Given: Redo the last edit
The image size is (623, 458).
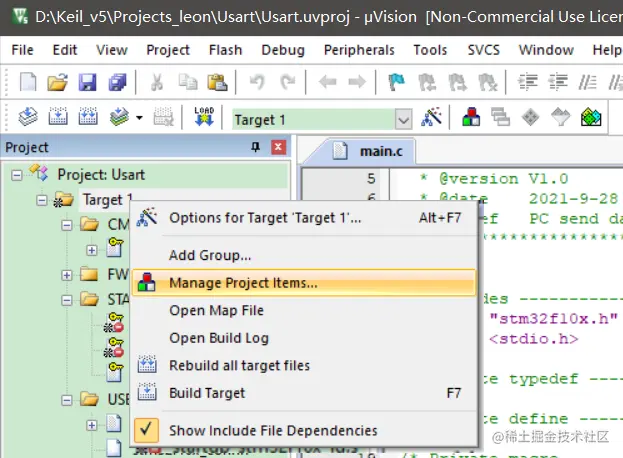Looking at the screenshot, I should pos(287,82).
